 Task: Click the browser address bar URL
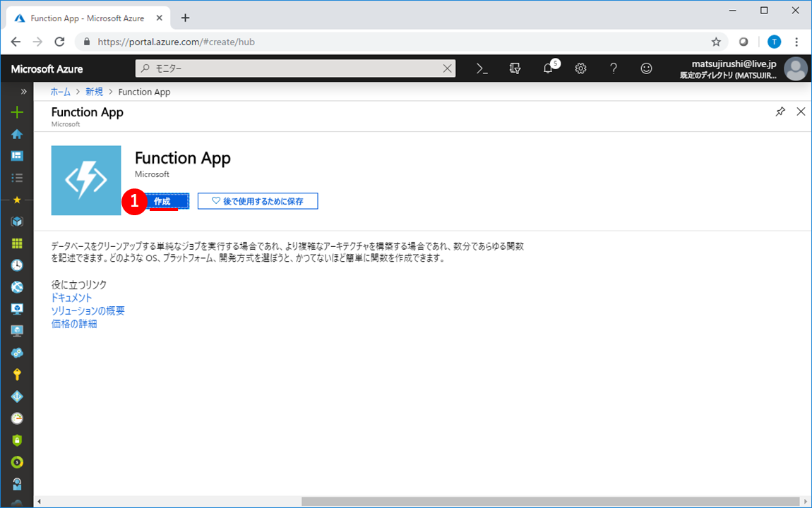pyautogui.click(x=176, y=42)
